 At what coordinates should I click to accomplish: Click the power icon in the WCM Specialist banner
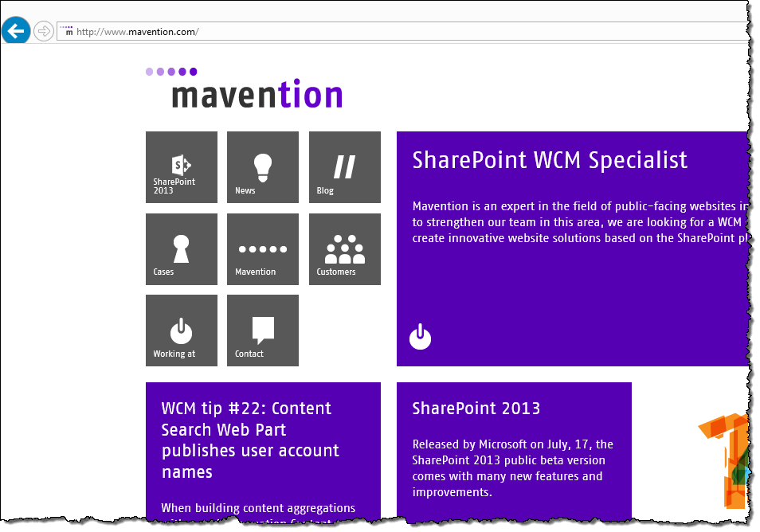pyautogui.click(x=420, y=336)
